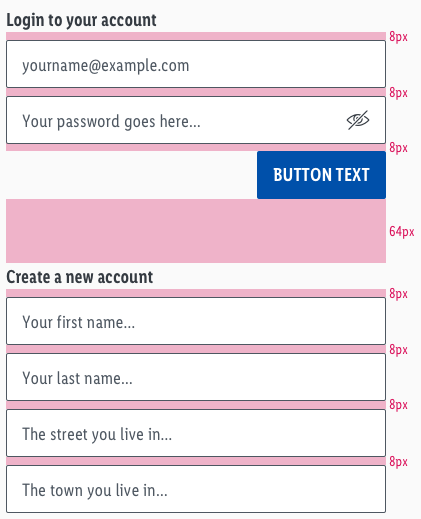Click into the 'Your password goes here...' field
The height and width of the screenshot is (519, 421).
click(x=196, y=120)
